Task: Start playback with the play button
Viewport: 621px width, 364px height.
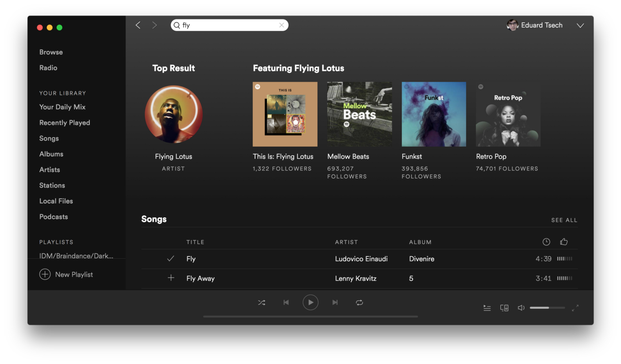Action: click(x=310, y=302)
